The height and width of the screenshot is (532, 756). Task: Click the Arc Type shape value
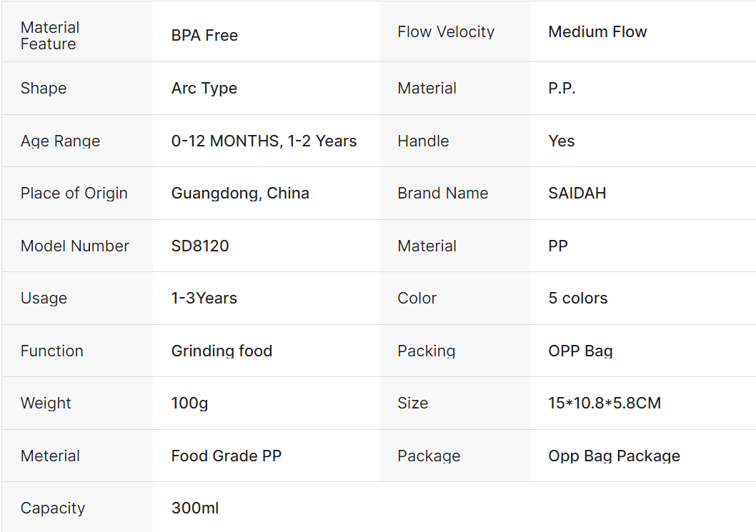click(x=204, y=89)
